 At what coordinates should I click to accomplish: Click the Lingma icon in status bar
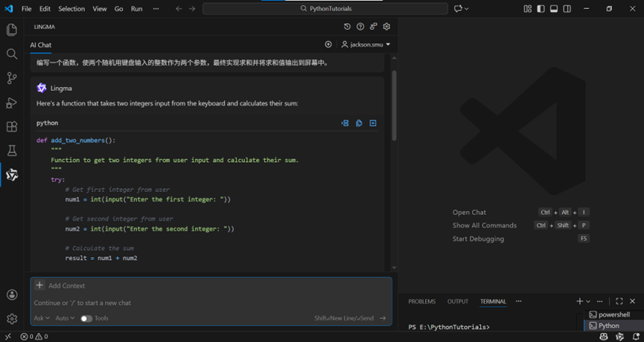click(619, 337)
